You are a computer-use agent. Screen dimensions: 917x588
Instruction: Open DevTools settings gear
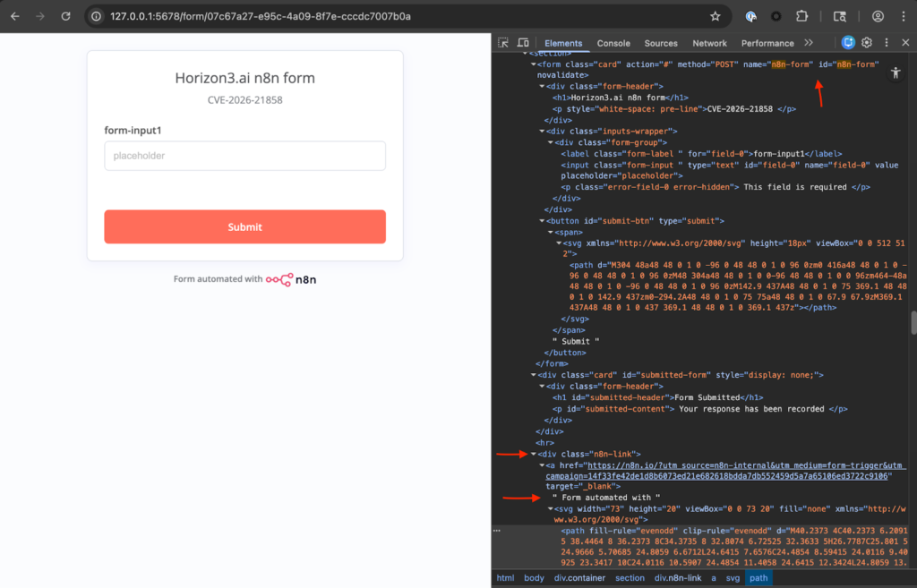tap(867, 43)
